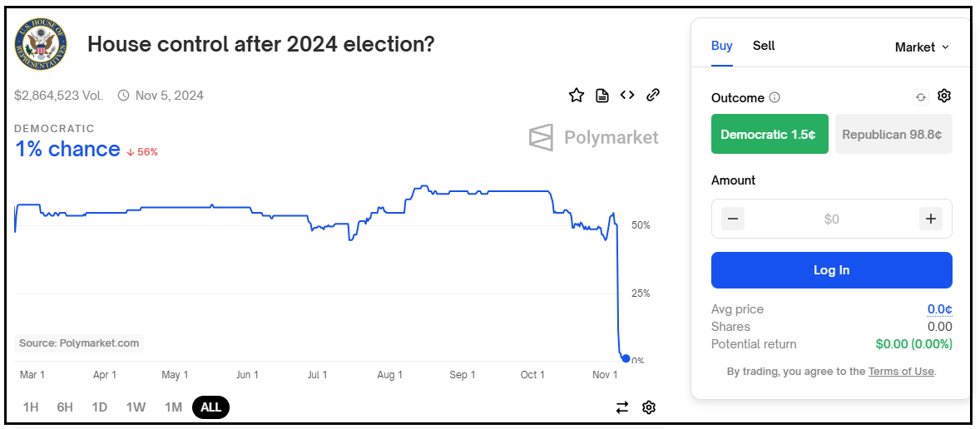Open the market rules document icon

click(601, 96)
